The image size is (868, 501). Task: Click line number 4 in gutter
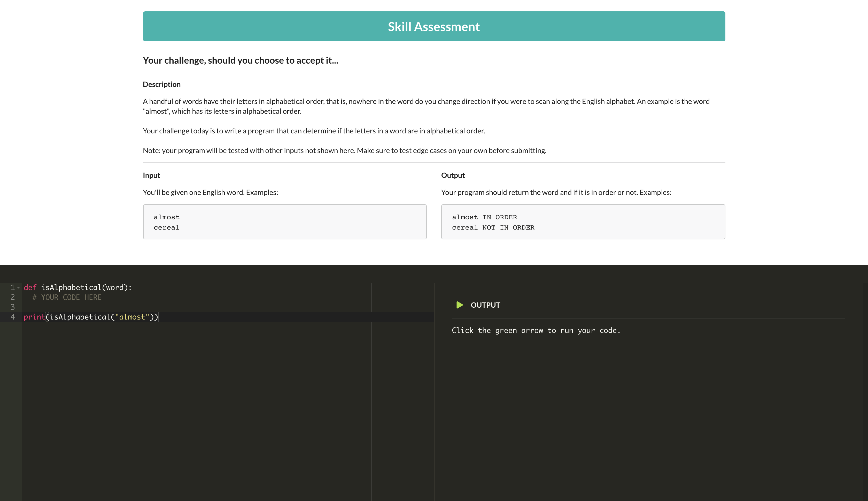[13, 317]
